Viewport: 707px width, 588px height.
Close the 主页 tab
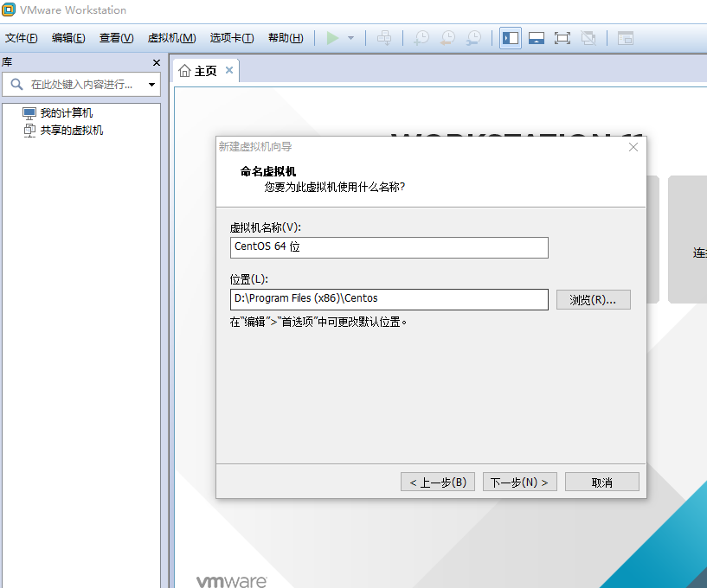click(x=229, y=70)
